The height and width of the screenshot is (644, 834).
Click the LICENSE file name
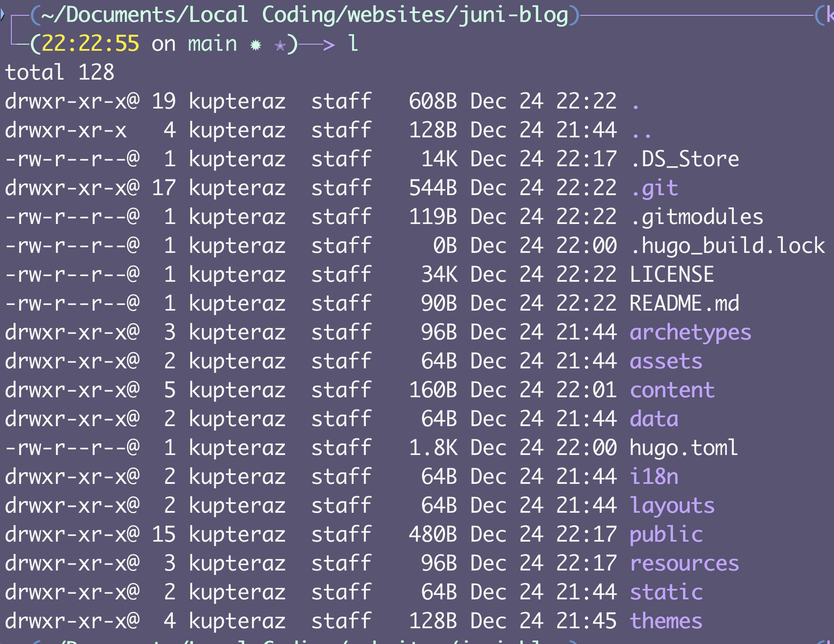pyautogui.click(x=672, y=275)
